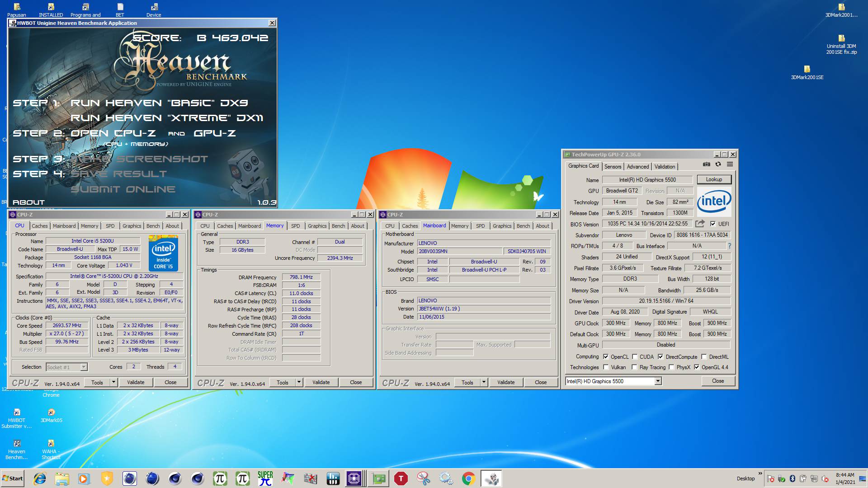This screenshot has height=488, width=868.
Task: Open Google Chrome from the taskbar
Action: (468, 479)
